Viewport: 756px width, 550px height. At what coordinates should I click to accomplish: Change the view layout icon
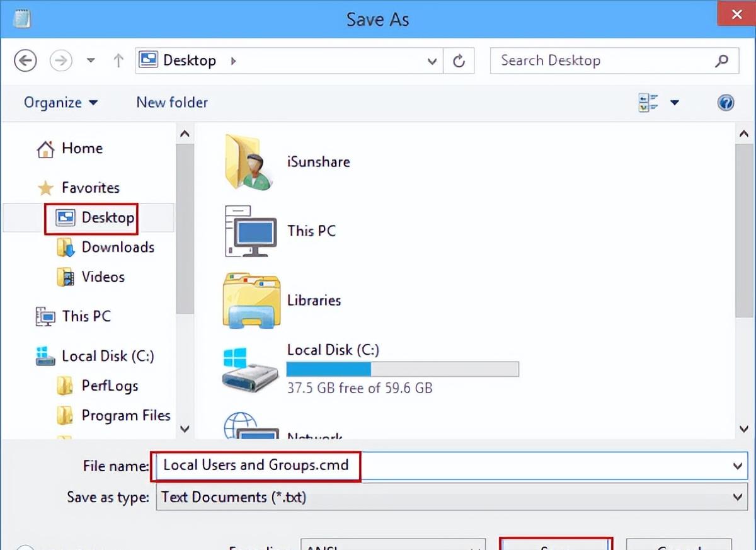[648, 103]
